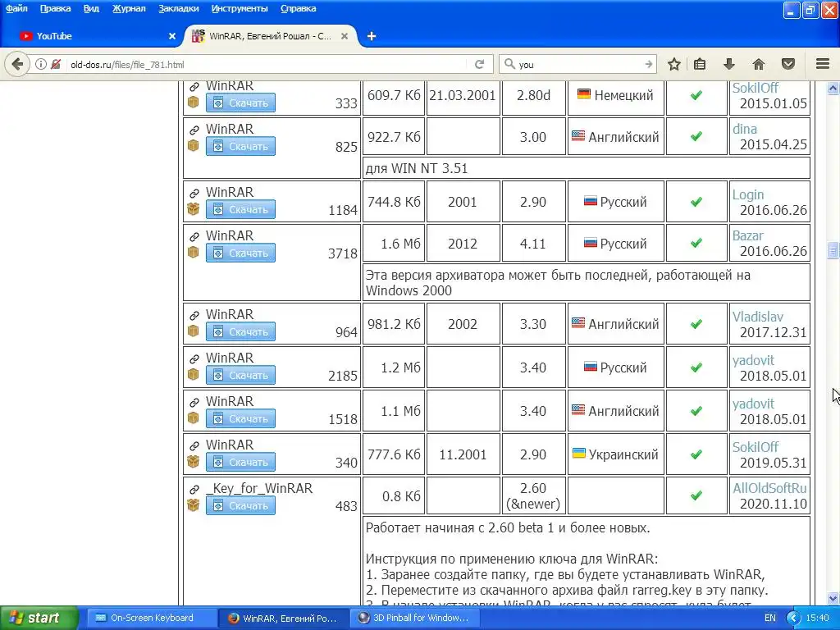The width and height of the screenshot is (840, 630).
Task: Click link chain icon in WinRAR 3.00 row
Action: coord(194,130)
